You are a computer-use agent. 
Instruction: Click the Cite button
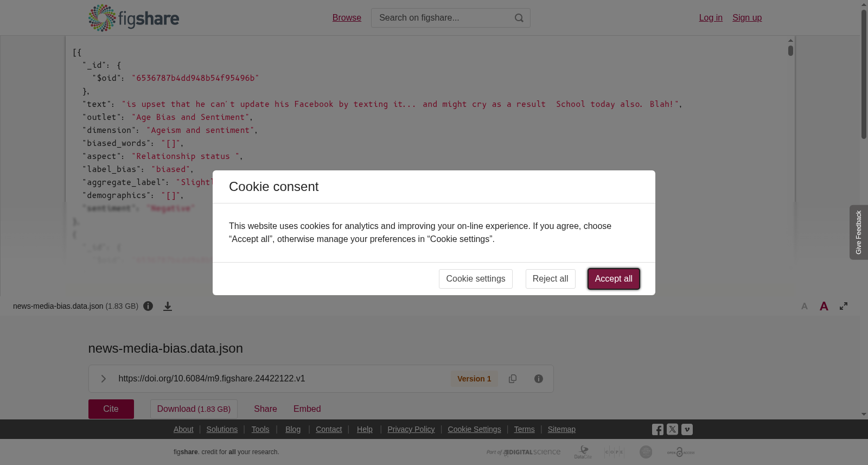(111, 409)
